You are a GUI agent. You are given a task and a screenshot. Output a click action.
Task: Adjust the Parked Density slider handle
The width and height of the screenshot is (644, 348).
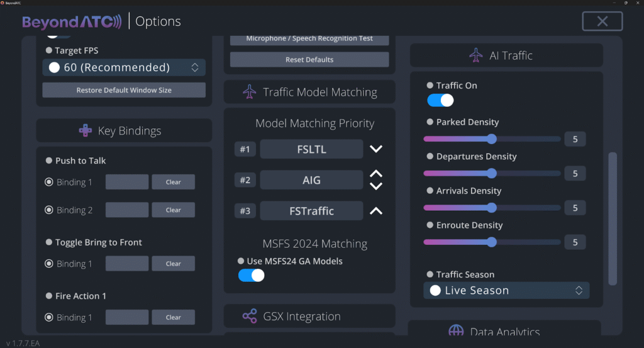[492, 139]
